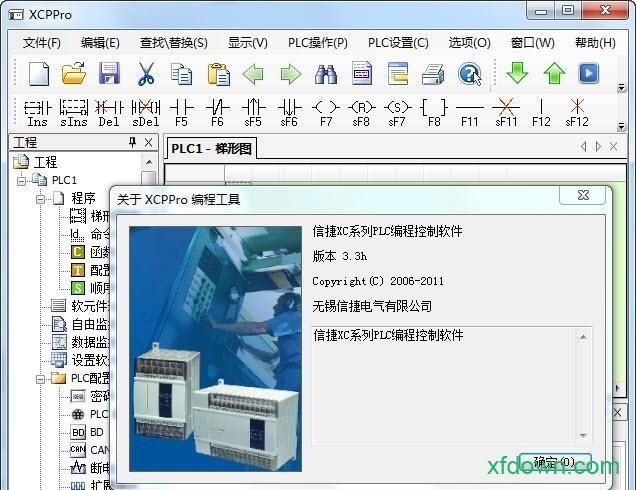The width and height of the screenshot is (636, 490).
Task: Pin the 工程 project panel
Action: tap(132, 142)
